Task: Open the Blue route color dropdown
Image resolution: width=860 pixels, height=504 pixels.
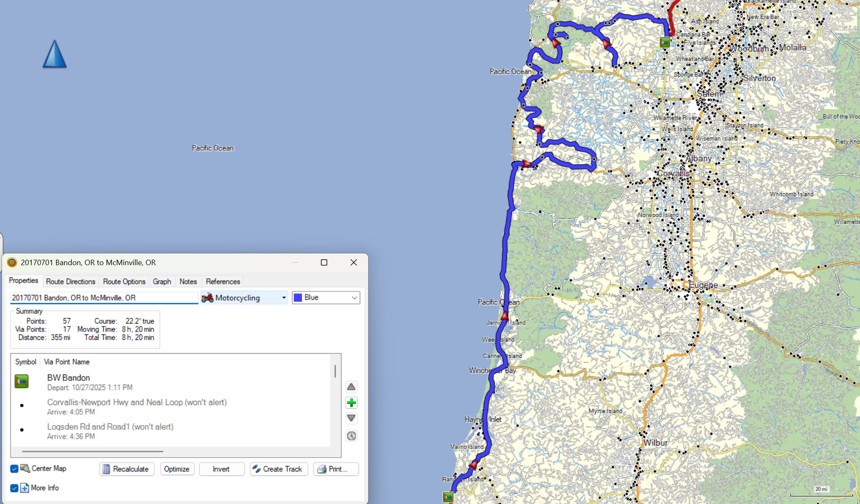Action: point(326,298)
